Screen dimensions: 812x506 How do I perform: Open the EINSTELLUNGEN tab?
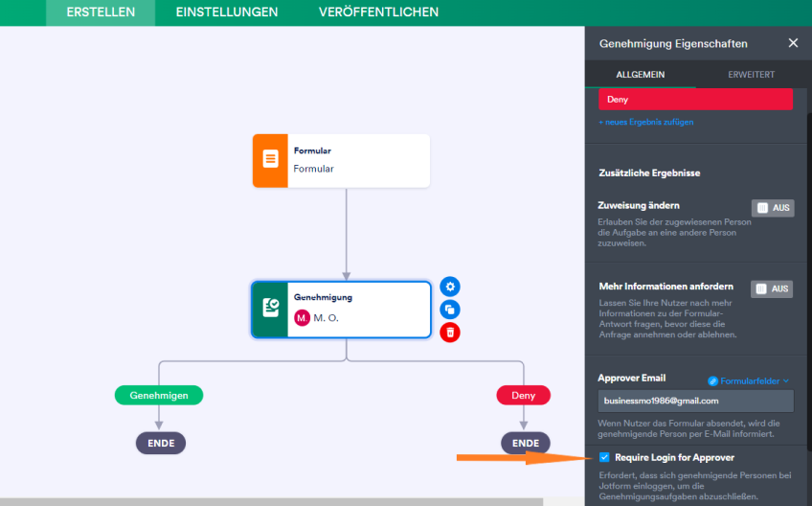tap(227, 12)
